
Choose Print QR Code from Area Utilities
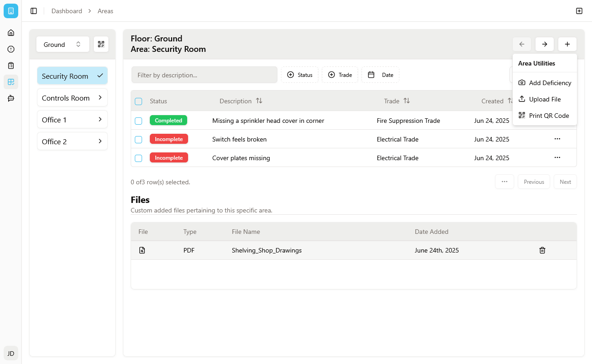[x=545, y=116]
